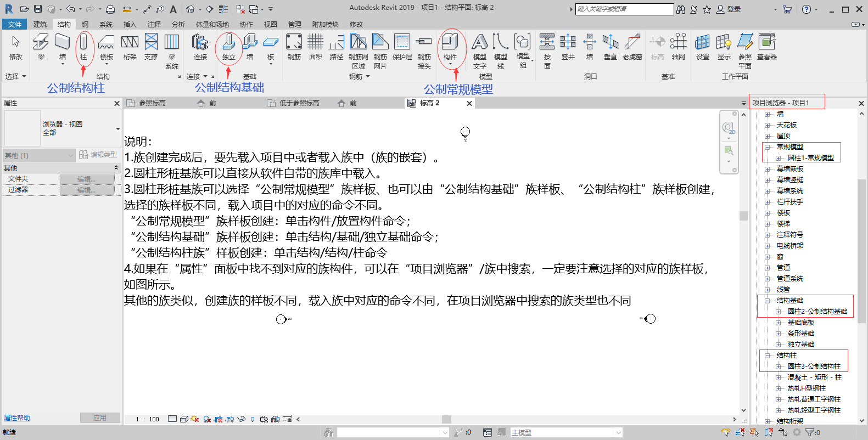Open the 主模型 design options dropdown
The height and width of the screenshot is (440, 868).
point(567,432)
